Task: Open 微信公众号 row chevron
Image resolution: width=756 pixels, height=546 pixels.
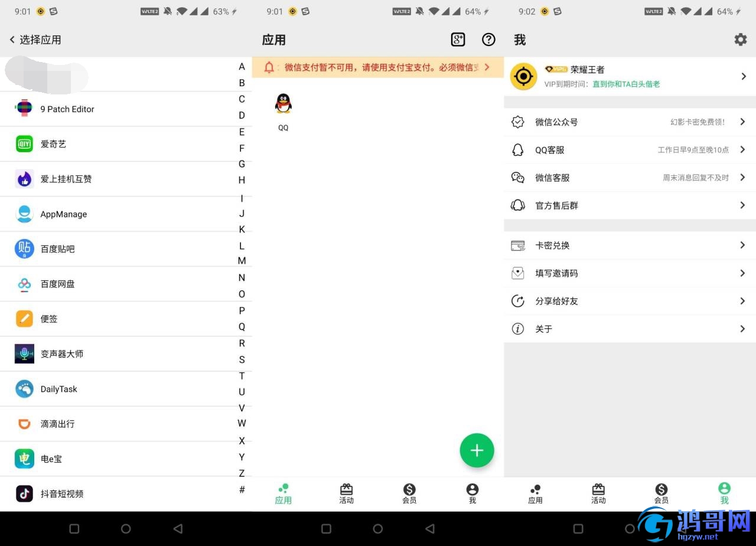Action: tap(743, 122)
